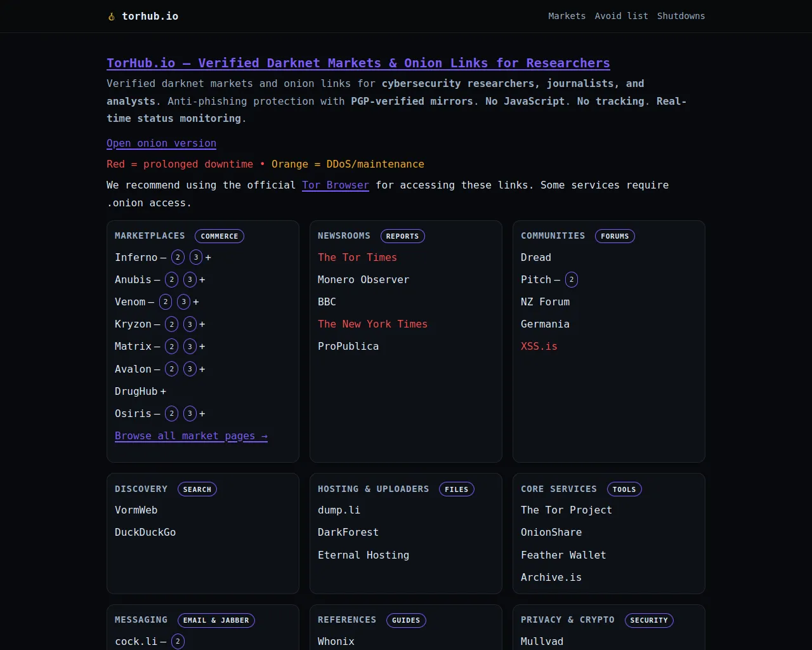The height and width of the screenshot is (650, 812).
Task: Click the Open onion version link
Action: [x=161, y=143]
